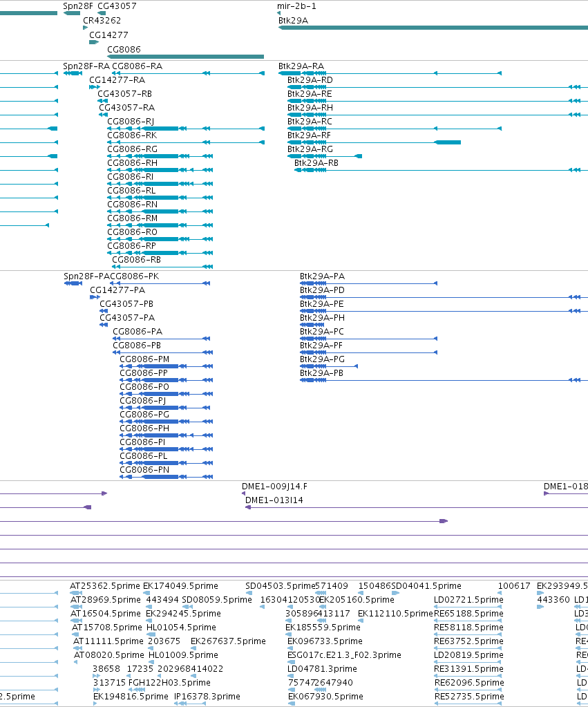Click the AT08020.5prime EST label
This screenshot has width=588, height=707.
[109, 654]
